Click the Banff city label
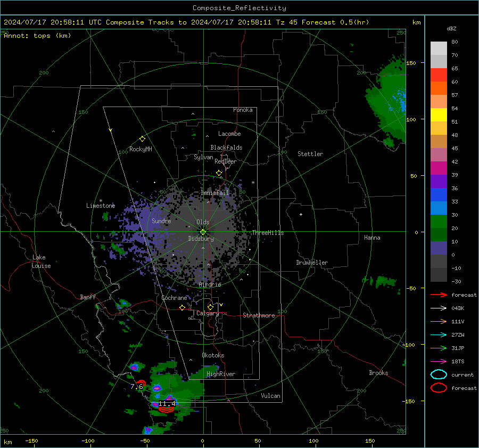 click(x=88, y=297)
